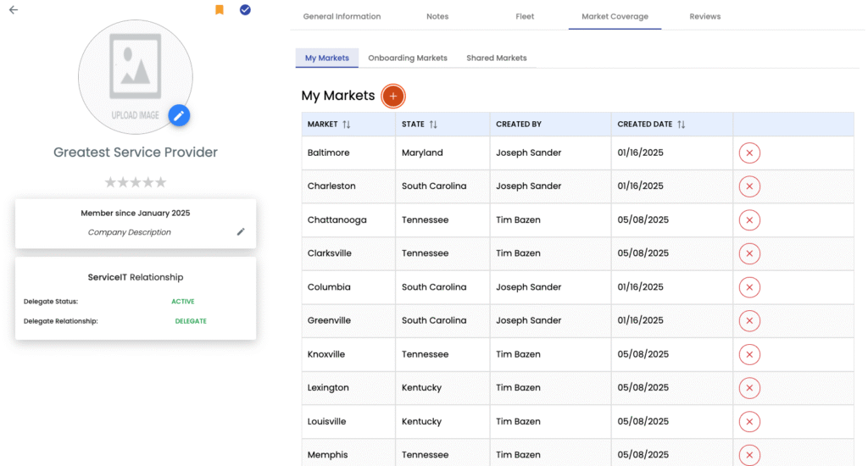Remove the Baltimore market row
This screenshot has width=868, height=466.
[x=749, y=153]
